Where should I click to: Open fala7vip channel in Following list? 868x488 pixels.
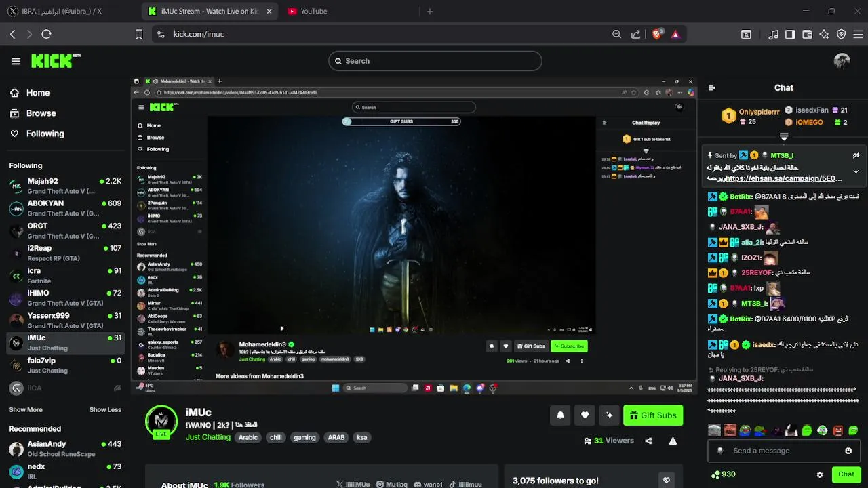tap(65, 365)
